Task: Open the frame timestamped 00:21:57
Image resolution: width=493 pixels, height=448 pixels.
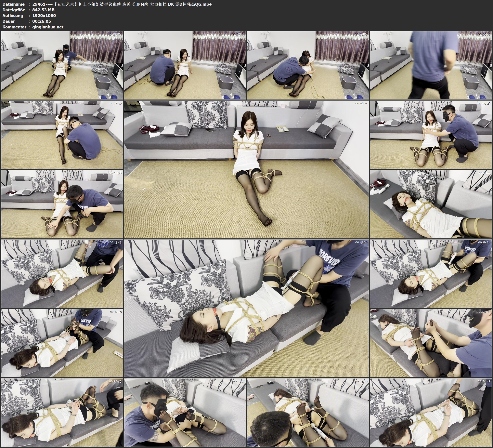Action: [185, 412]
